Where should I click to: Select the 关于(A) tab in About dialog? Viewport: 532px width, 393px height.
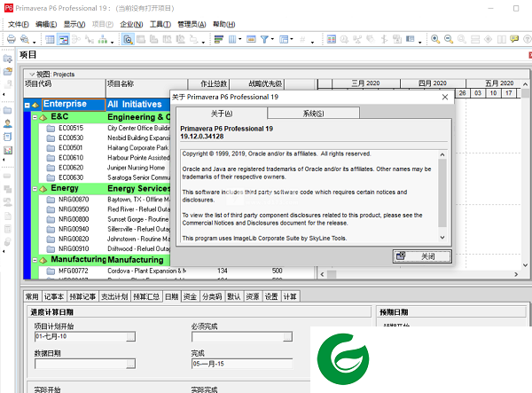[222, 114]
